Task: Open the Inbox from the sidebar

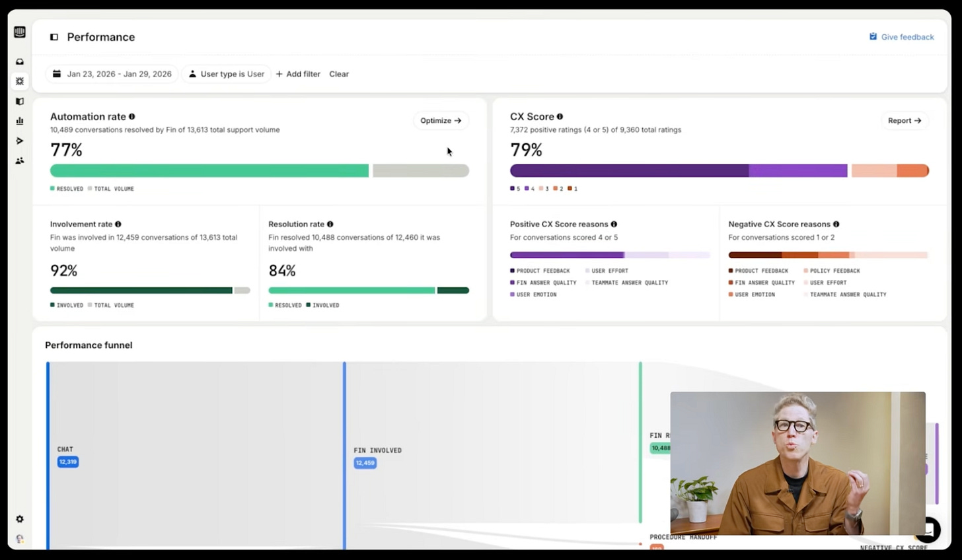Action: 20,61
